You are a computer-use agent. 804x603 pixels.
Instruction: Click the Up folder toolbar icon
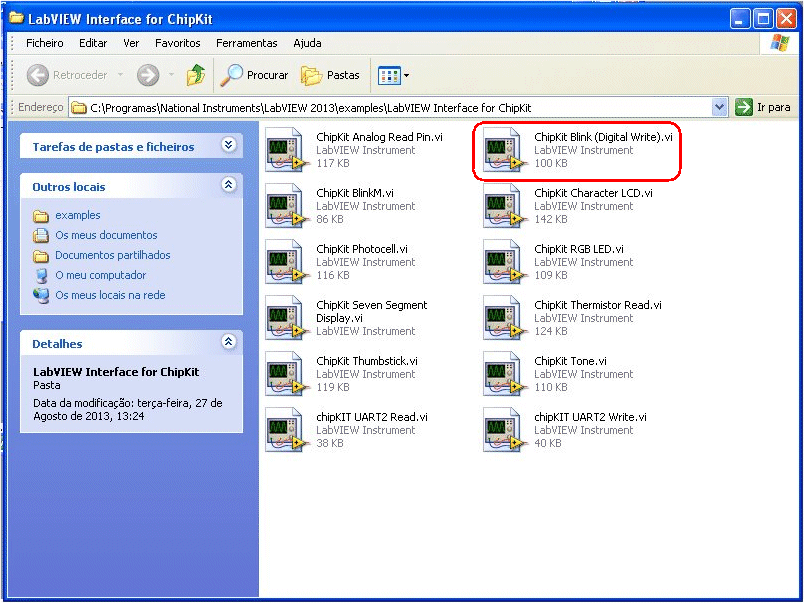[x=196, y=75]
